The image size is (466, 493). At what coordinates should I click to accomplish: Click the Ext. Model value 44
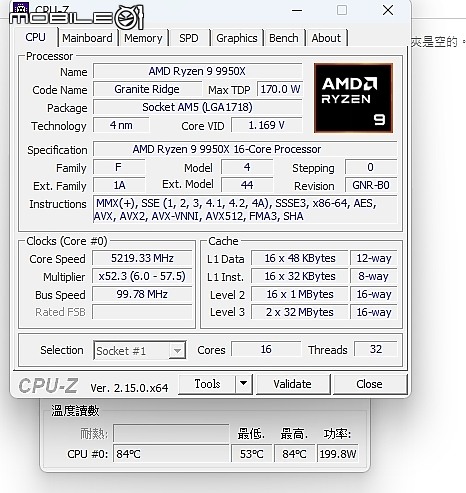[x=247, y=185]
